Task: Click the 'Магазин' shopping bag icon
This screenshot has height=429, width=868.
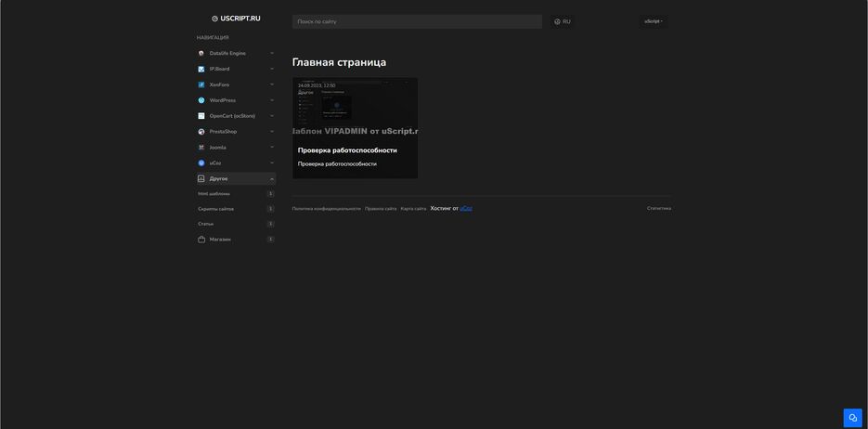Action: click(201, 240)
